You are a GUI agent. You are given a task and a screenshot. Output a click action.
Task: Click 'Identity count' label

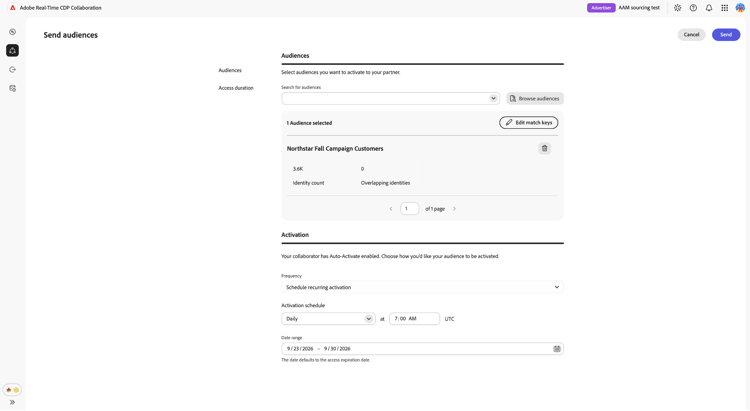tap(309, 183)
